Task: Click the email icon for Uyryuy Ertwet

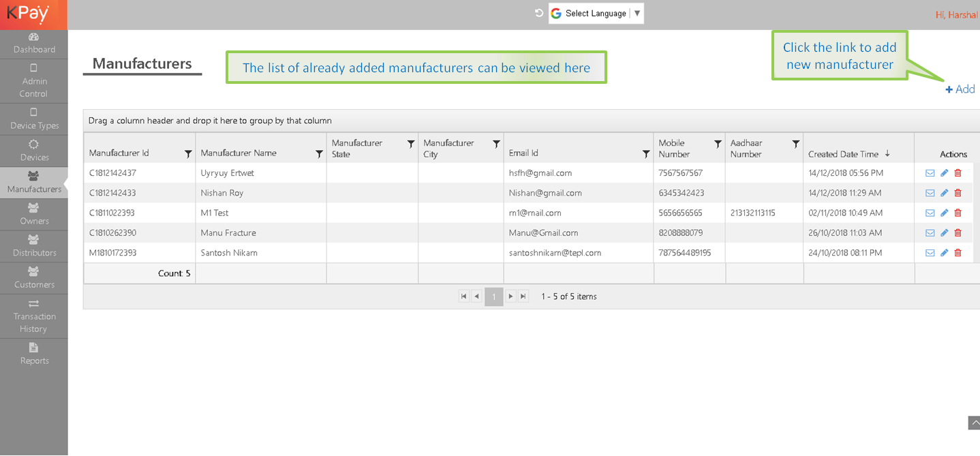Action: [930, 173]
